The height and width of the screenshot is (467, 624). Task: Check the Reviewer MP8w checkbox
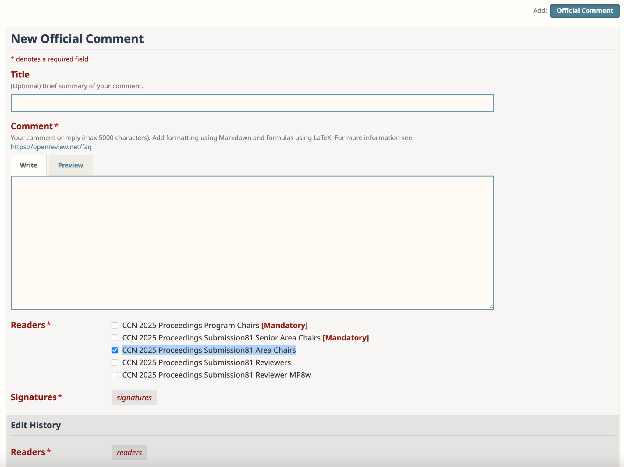pyautogui.click(x=115, y=375)
